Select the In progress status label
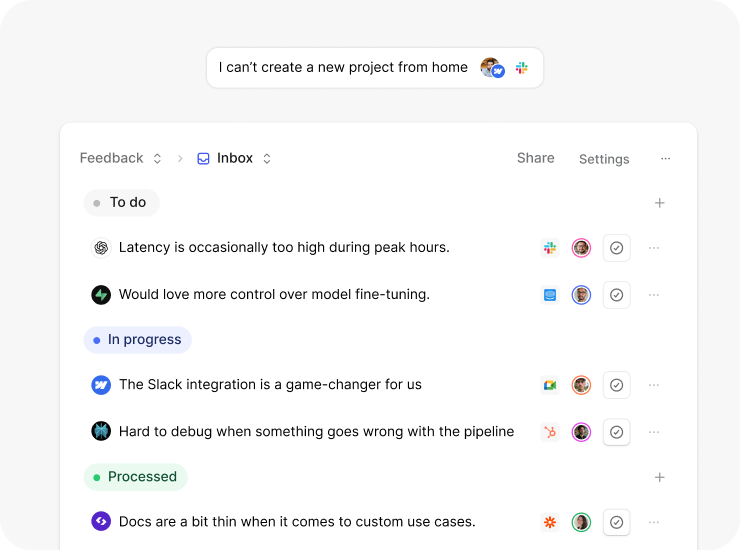The image size is (740, 550). [x=137, y=340]
